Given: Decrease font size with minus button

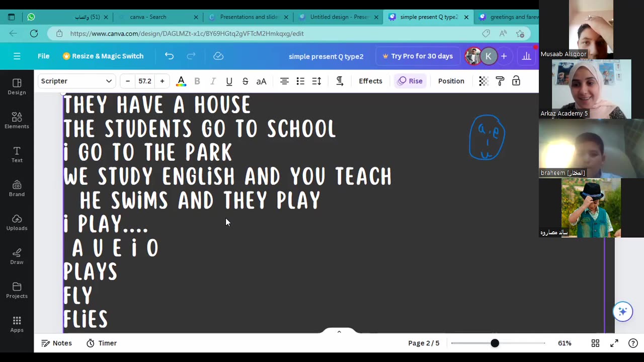Looking at the screenshot, I should 128,81.
